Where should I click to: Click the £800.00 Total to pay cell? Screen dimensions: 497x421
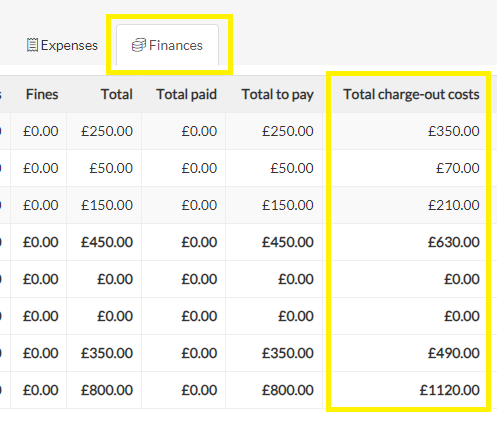[x=288, y=390]
